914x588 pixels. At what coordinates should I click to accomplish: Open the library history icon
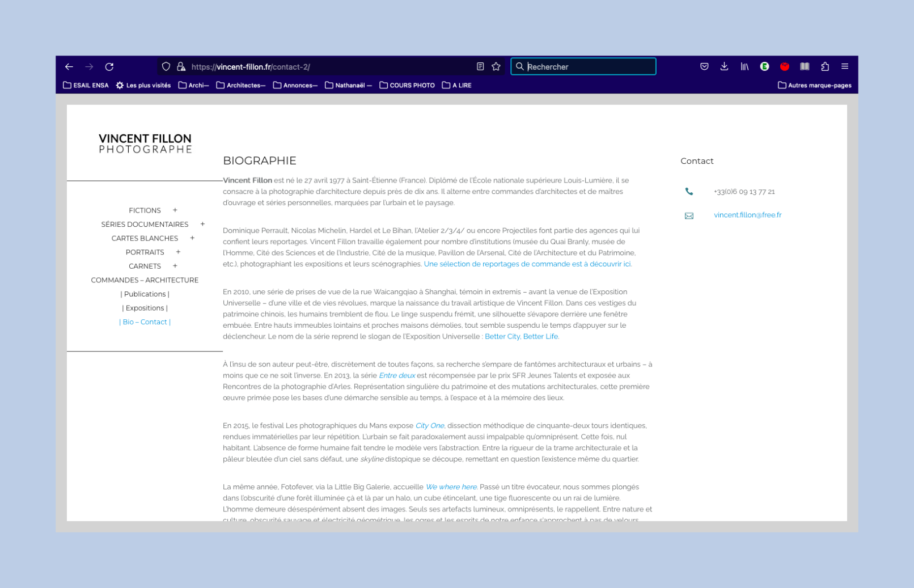tap(744, 67)
